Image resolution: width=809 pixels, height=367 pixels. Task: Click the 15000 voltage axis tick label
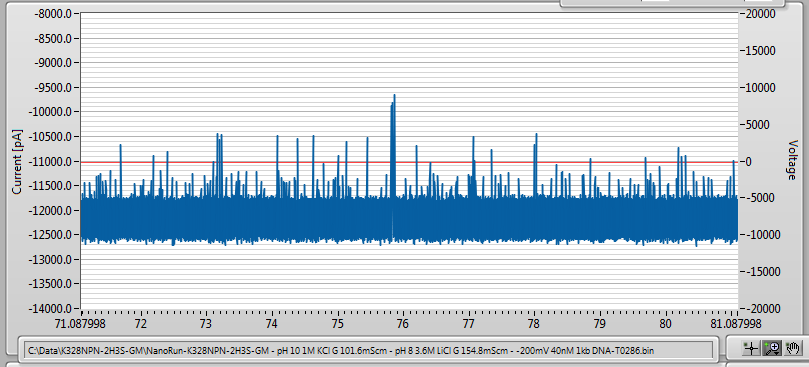pos(761,51)
